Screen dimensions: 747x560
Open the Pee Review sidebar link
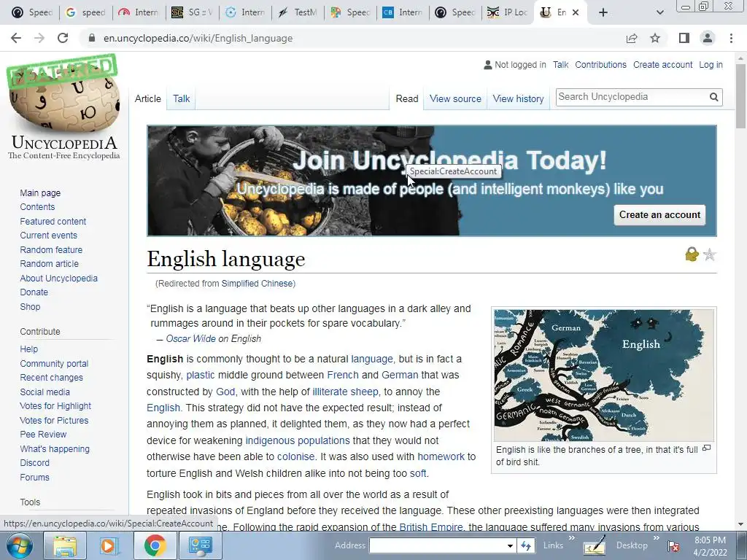[43, 435]
